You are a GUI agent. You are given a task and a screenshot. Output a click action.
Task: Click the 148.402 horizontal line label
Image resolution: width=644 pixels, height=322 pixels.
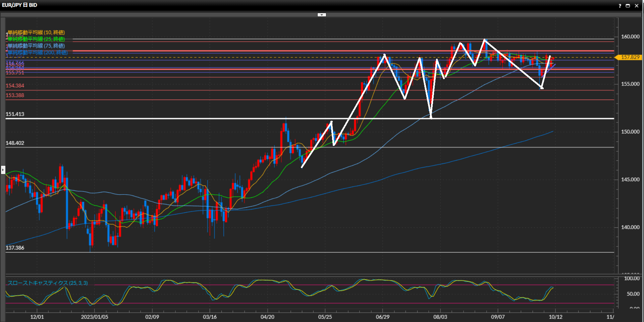tap(15, 143)
